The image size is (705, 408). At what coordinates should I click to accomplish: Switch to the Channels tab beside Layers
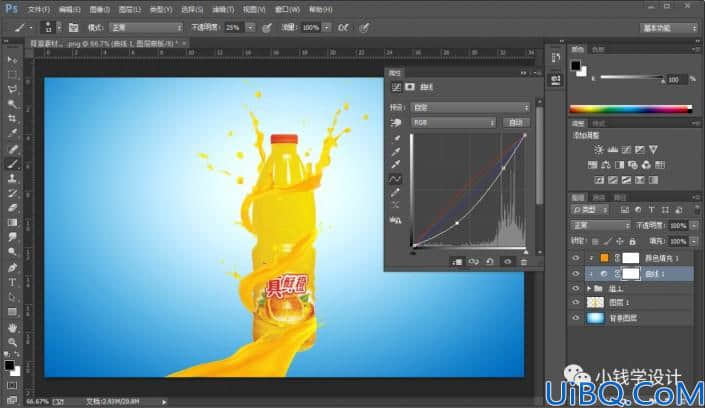tap(598, 197)
